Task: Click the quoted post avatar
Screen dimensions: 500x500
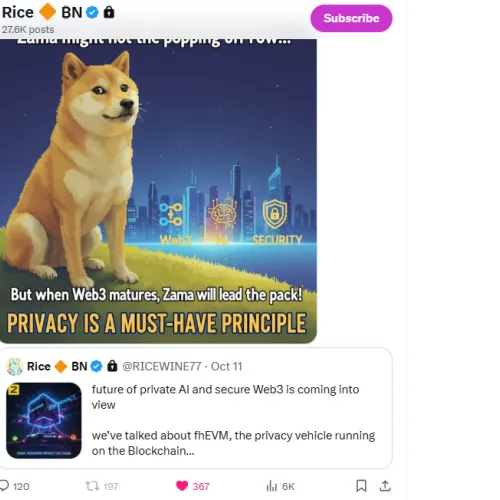Action: (14, 366)
